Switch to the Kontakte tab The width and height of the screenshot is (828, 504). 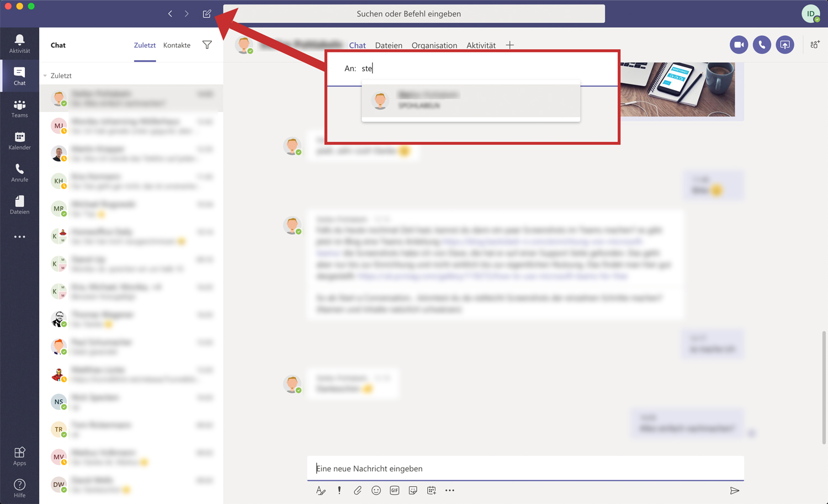point(177,45)
